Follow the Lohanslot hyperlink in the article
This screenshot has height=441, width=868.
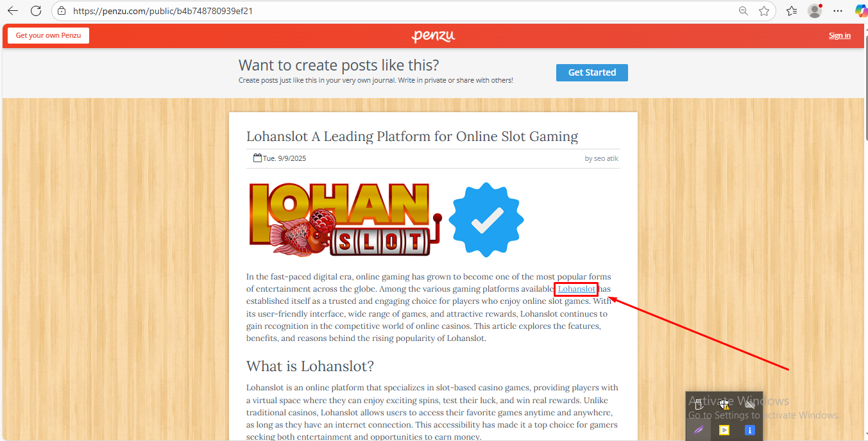pyautogui.click(x=577, y=289)
